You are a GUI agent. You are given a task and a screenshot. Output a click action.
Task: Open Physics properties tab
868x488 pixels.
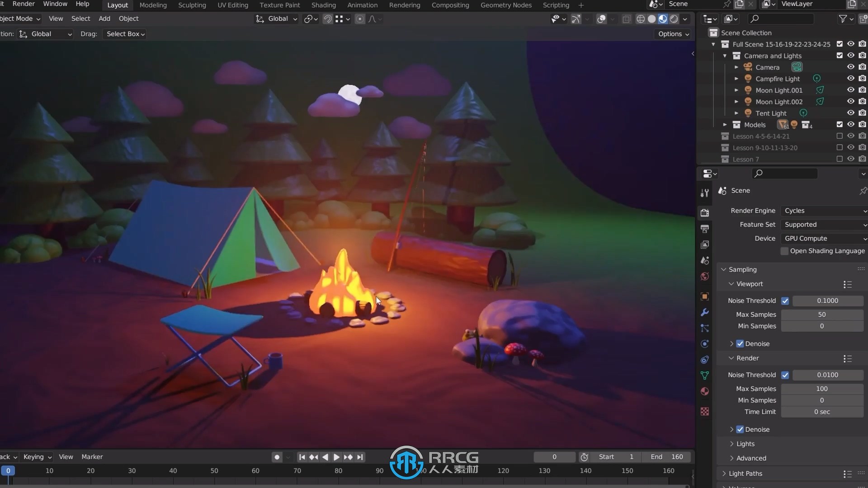(704, 344)
